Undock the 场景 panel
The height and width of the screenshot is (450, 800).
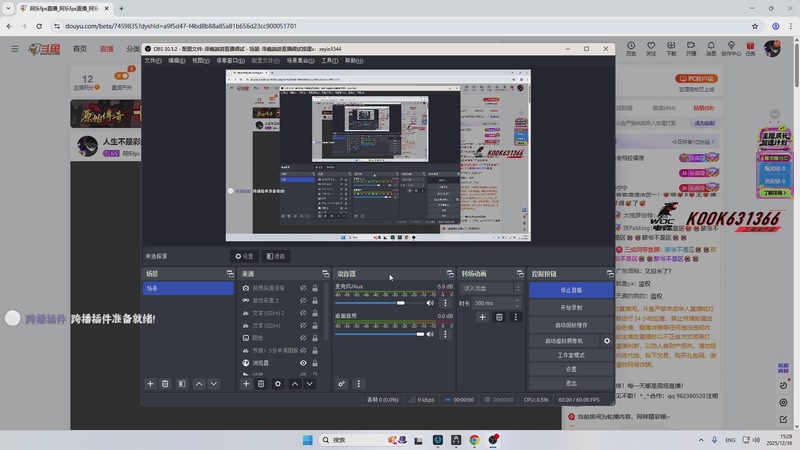pos(230,274)
